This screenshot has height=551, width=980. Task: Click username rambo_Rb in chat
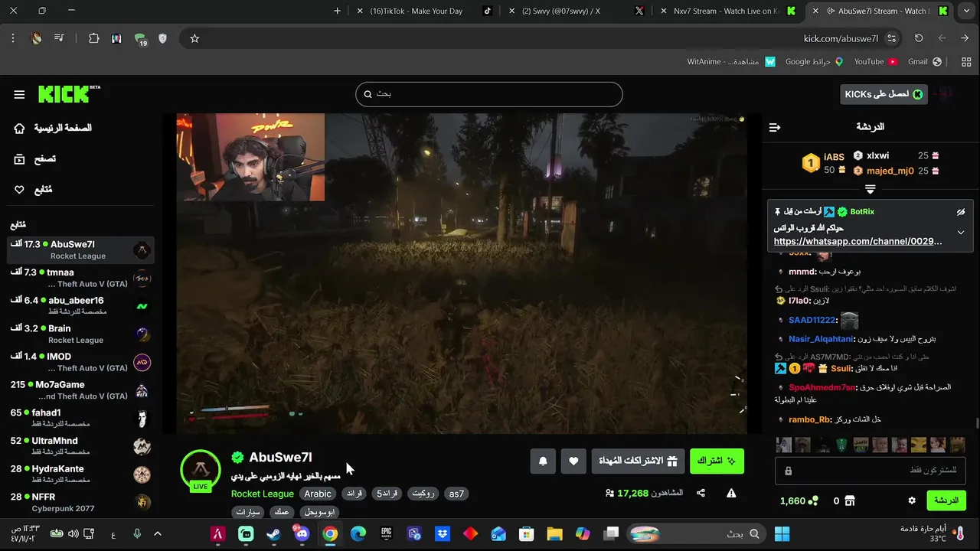(x=809, y=419)
